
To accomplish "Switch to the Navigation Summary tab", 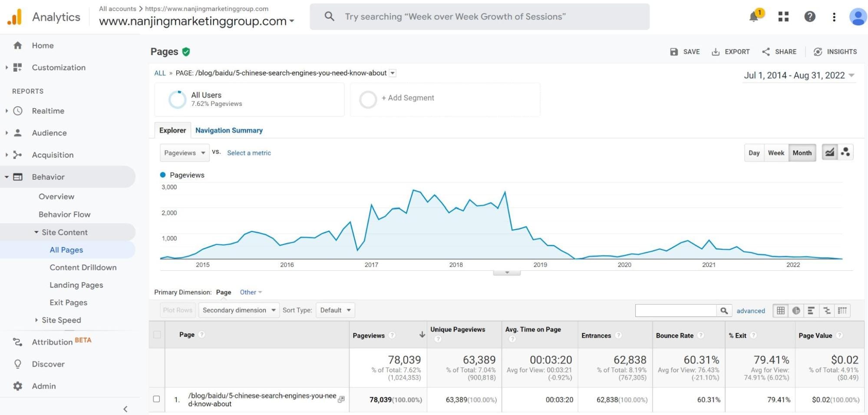I will (229, 130).
